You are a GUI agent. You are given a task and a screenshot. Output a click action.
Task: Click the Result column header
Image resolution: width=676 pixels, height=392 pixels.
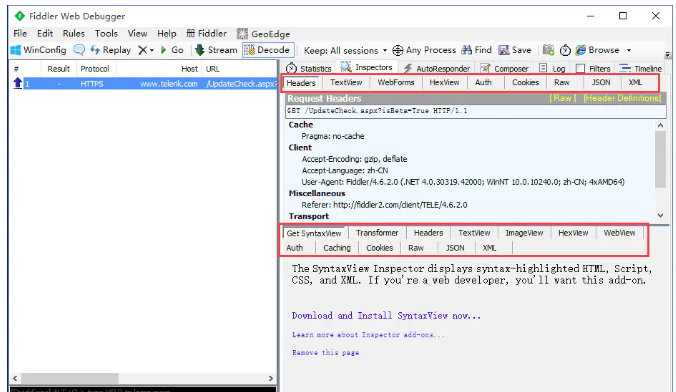click(59, 69)
